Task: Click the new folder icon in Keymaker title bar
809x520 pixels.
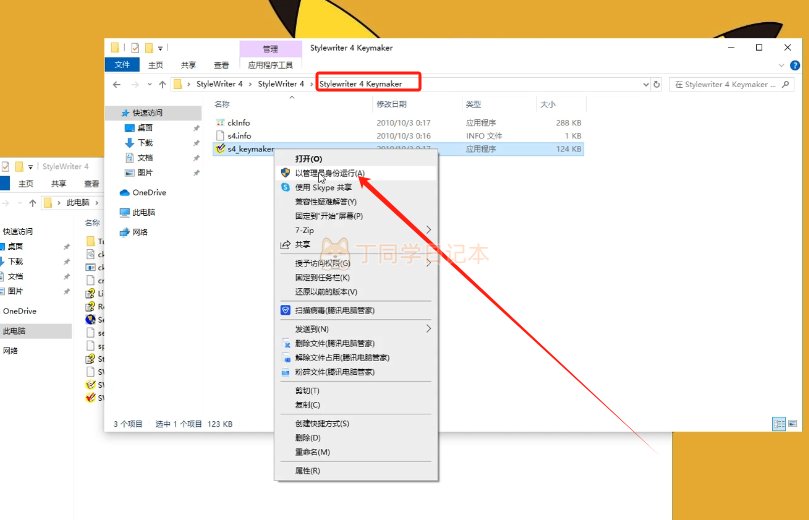Action: tap(149, 48)
